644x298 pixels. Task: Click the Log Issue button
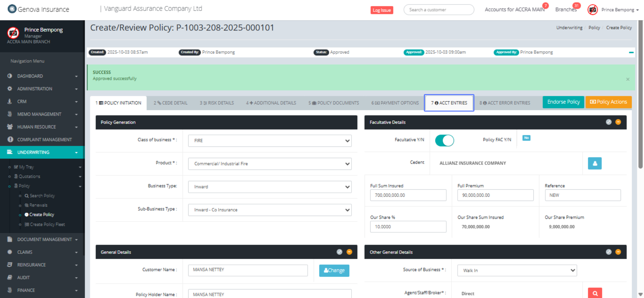(382, 10)
